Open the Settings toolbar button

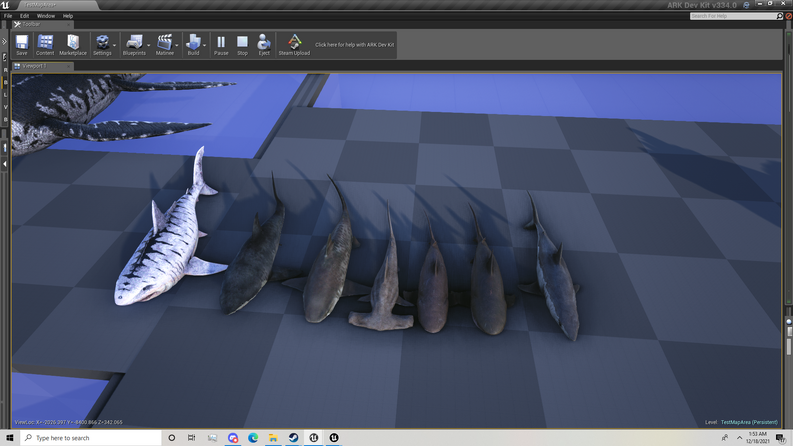102,44
